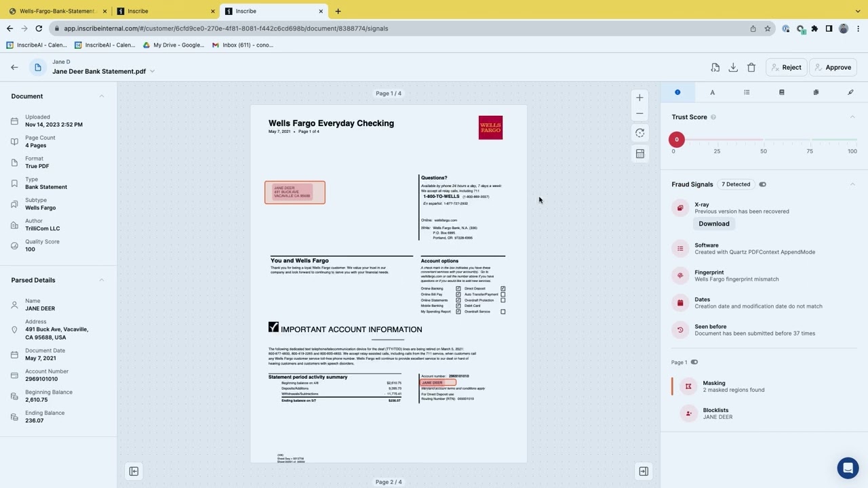This screenshot has width=868, height=488.
Task: Click the Fingerprint signal icon
Action: tap(680, 276)
